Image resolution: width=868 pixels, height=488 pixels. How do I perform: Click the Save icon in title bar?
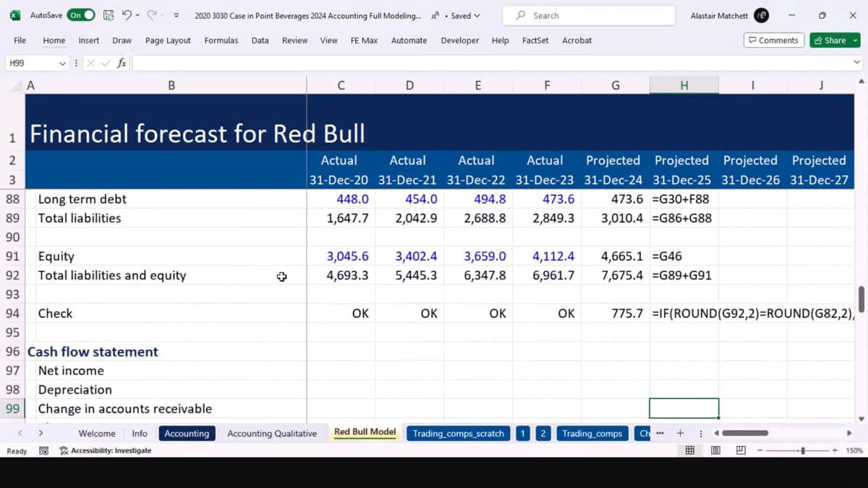109,15
